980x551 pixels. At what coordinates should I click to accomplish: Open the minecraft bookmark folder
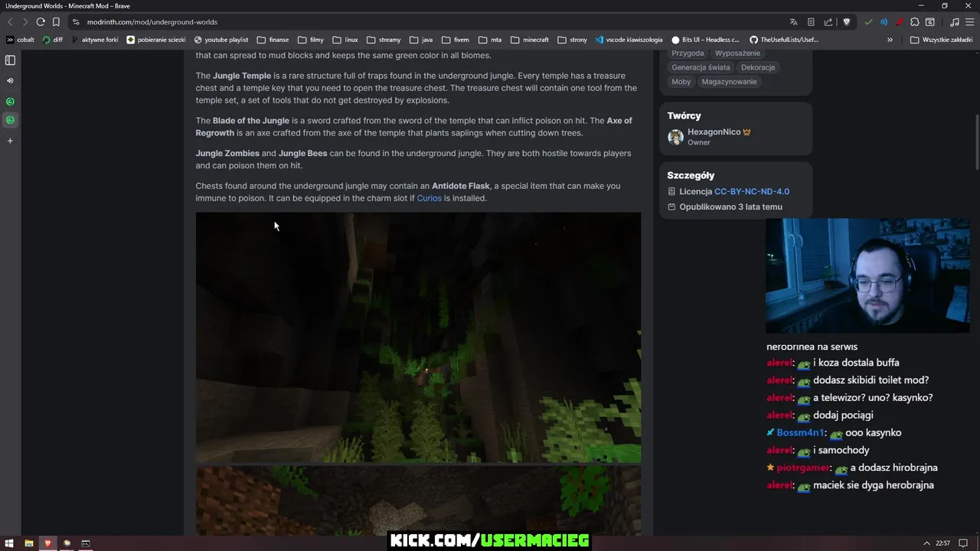click(x=530, y=40)
